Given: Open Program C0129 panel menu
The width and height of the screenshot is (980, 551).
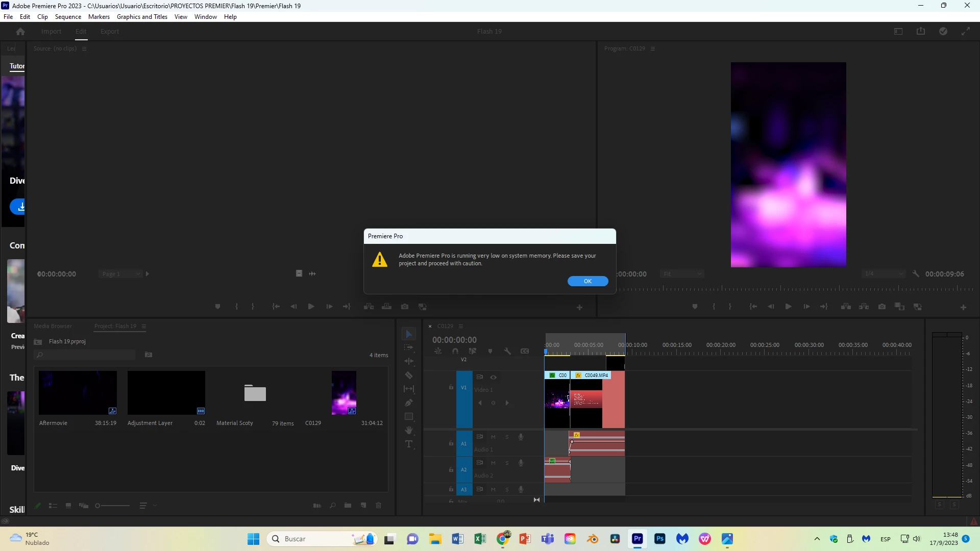Looking at the screenshot, I should tap(653, 48).
